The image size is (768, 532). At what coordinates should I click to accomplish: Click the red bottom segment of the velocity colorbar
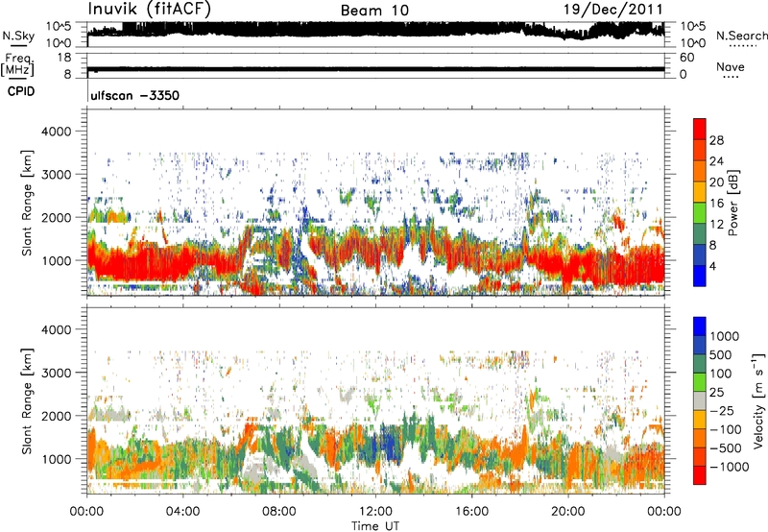pos(700,475)
